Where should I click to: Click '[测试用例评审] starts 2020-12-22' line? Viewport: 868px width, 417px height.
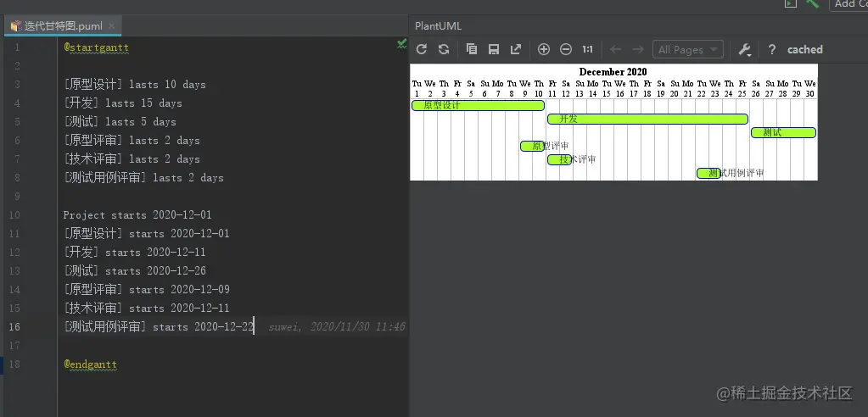159,327
